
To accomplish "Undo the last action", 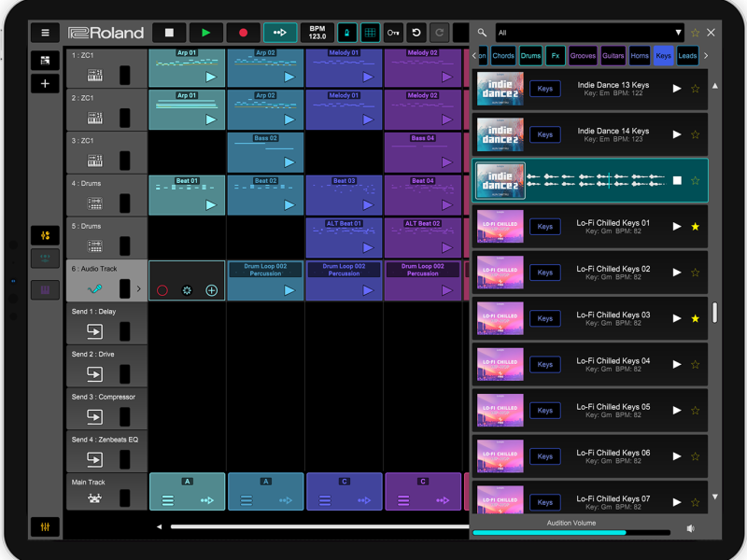I will coord(416,33).
